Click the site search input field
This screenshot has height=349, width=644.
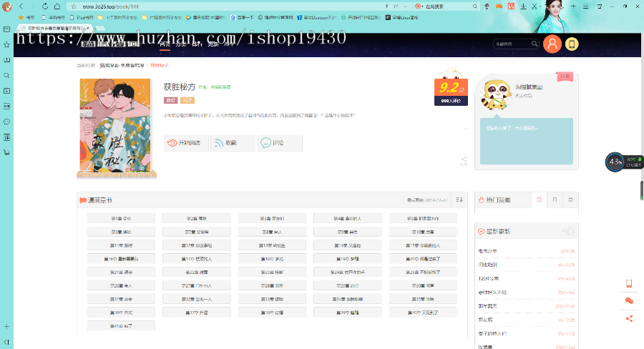point(512,44)
